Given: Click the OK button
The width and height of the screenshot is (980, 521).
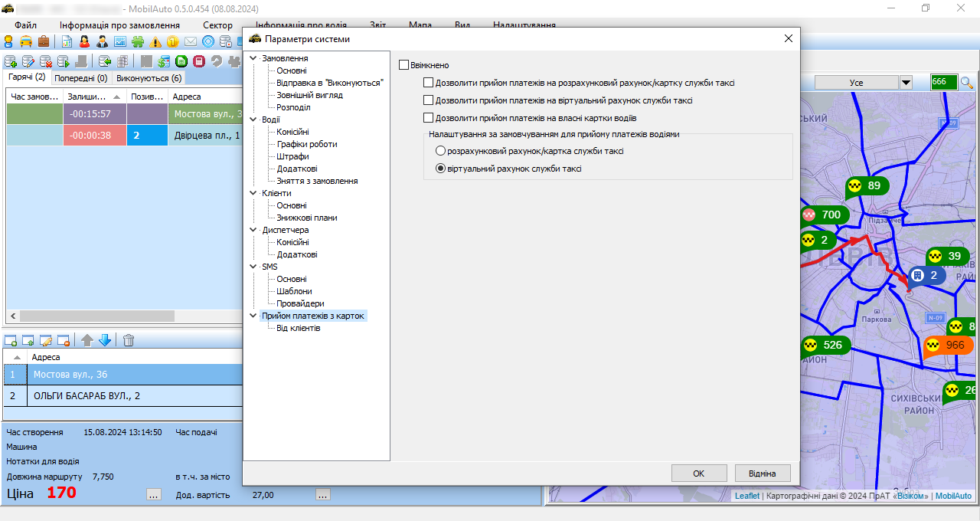Looking at the screenshot, I should (698, 473).
